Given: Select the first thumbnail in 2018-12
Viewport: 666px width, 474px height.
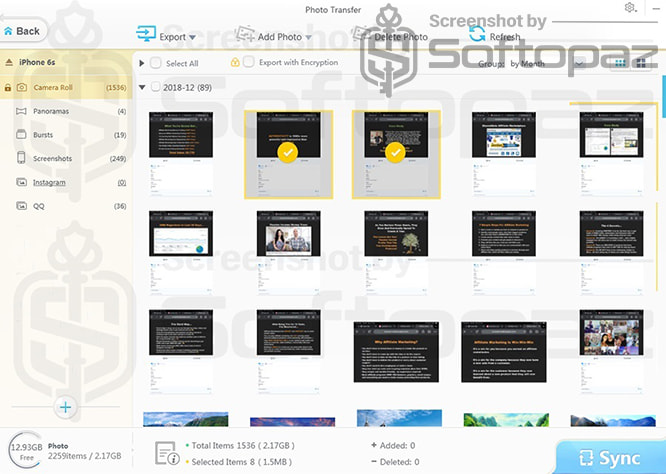Looking at the screenshot, I should tap(181, 154).
